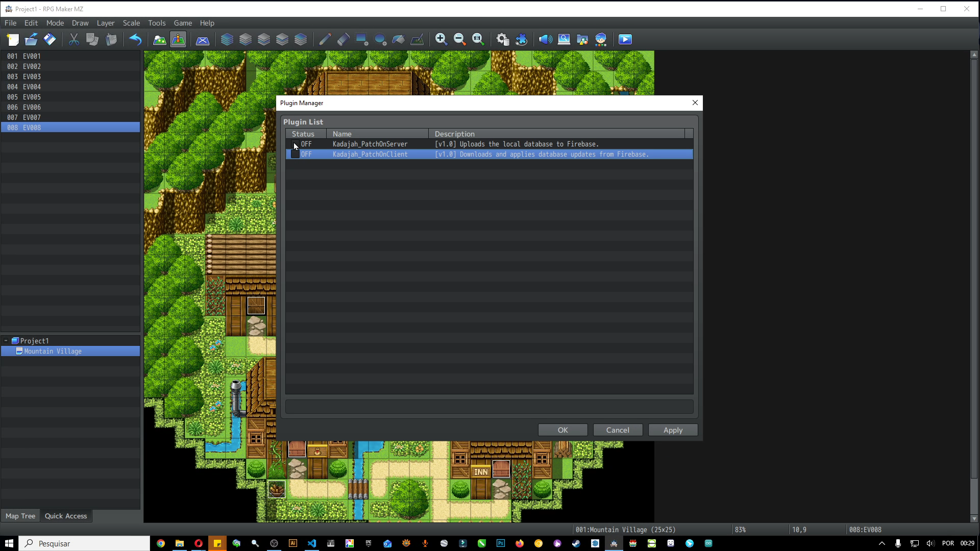
Task: Click the Undo arrow icon
Action: tap(135, 39)
